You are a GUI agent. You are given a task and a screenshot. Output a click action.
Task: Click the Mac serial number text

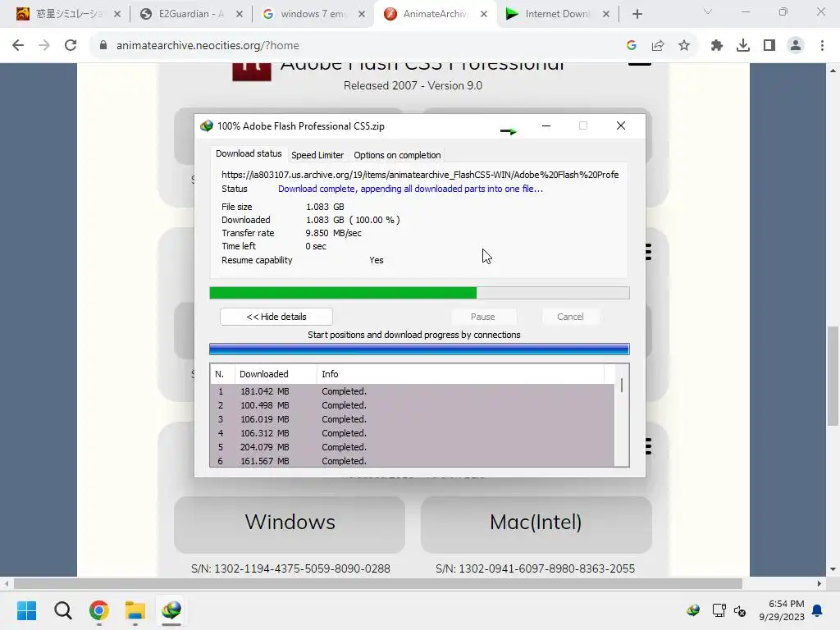tap(535, 568)
